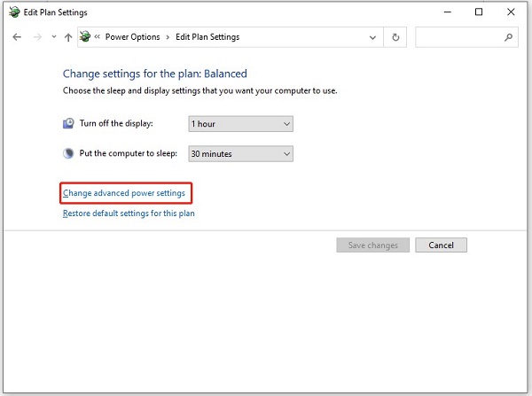This screenshot has height=396, width=532.
Task: Click 'Put the computer to sleep:' label
Action: point(129,153)
